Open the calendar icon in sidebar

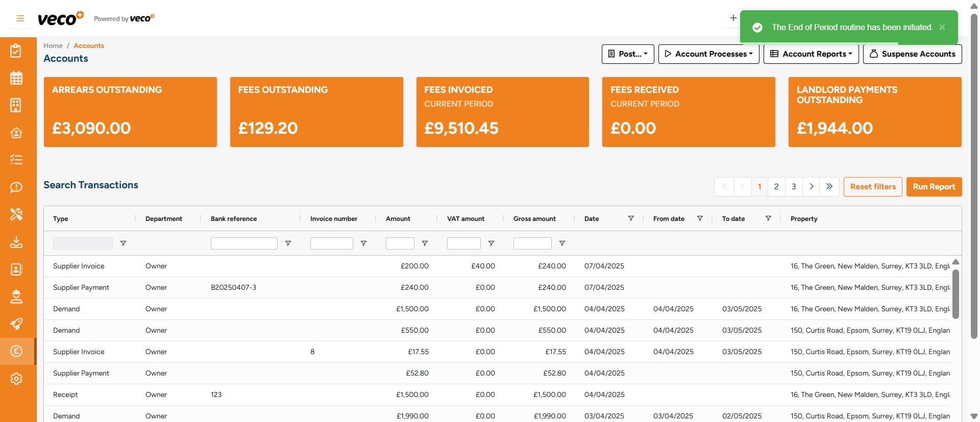tap(16, 78)
